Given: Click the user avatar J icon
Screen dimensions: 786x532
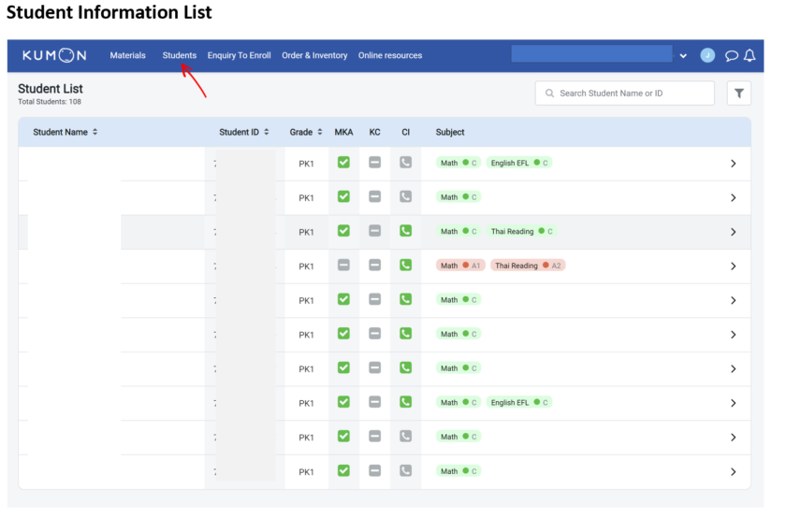Looking at the screenshot, I should tap(707, 55).
